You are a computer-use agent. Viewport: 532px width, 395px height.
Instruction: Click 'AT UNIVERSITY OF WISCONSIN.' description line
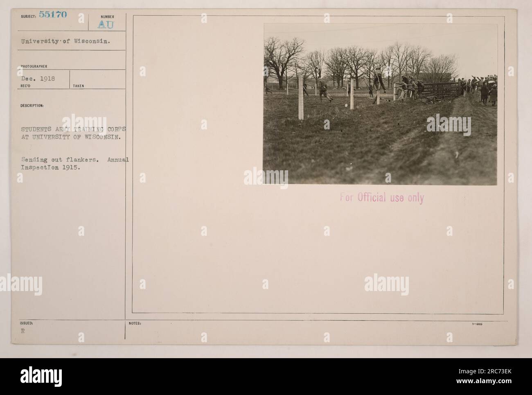coord(71,138)
